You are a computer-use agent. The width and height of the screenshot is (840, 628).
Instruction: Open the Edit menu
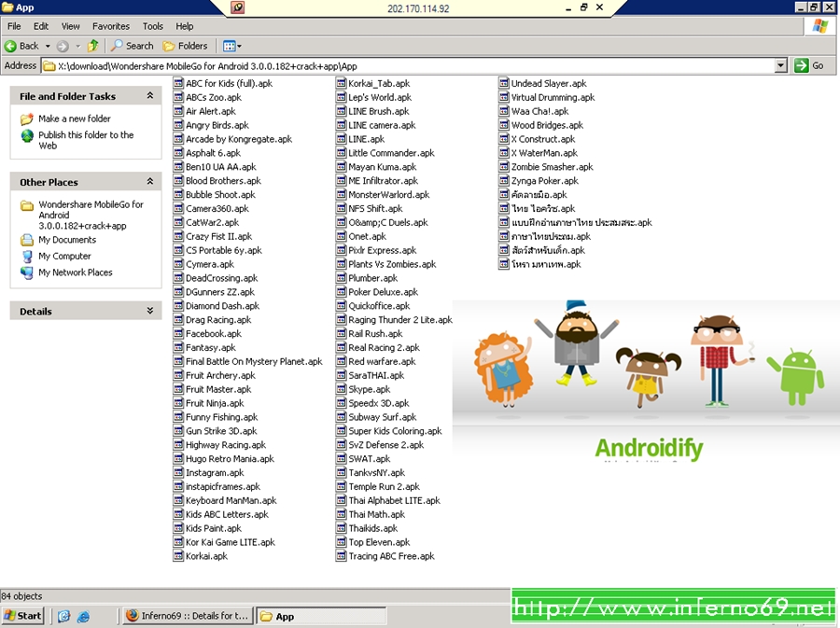tap(41, 26)
